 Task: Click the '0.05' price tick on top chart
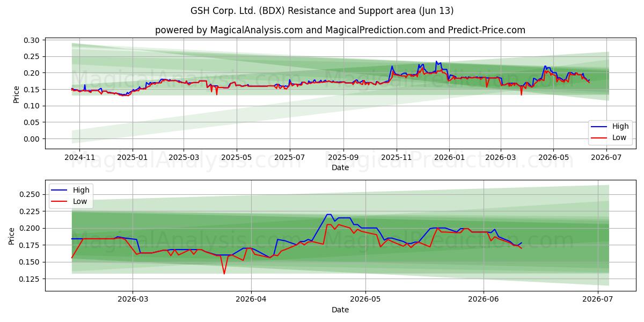32,122
